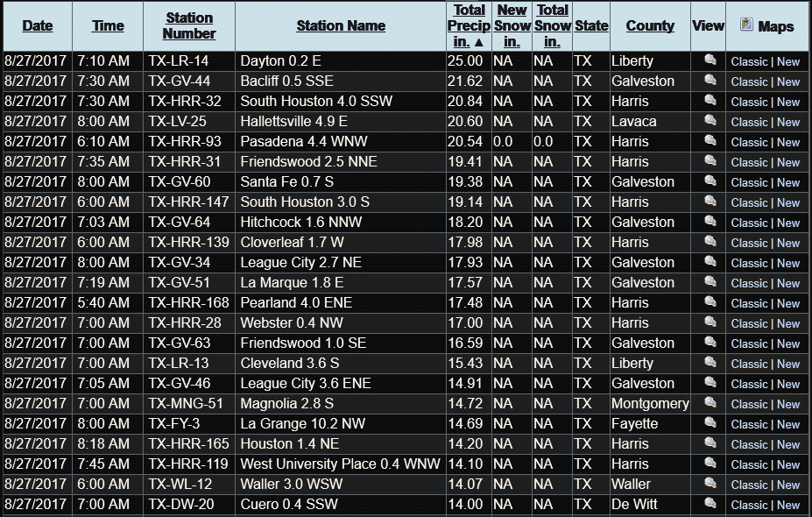Select time cell 8:18 AM
Screen dimensions: 812x517
103,444
